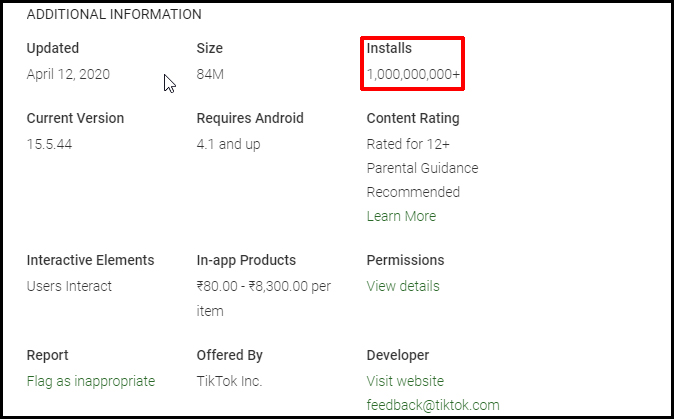
Task: Click the Developer label
Action: click(398, 355)
